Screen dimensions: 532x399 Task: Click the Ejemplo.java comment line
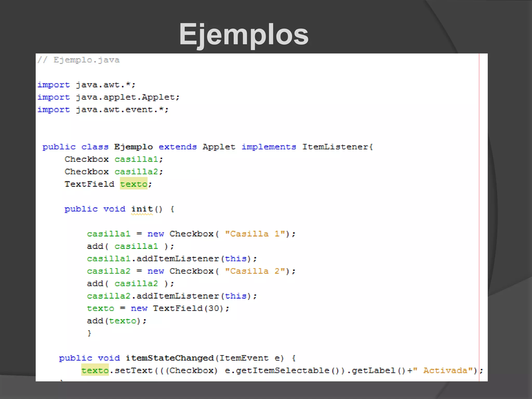[x=78, y=60]
